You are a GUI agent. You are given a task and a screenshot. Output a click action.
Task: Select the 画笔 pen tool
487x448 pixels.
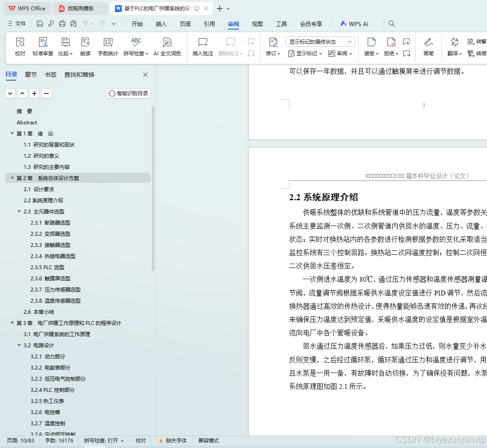428,47
